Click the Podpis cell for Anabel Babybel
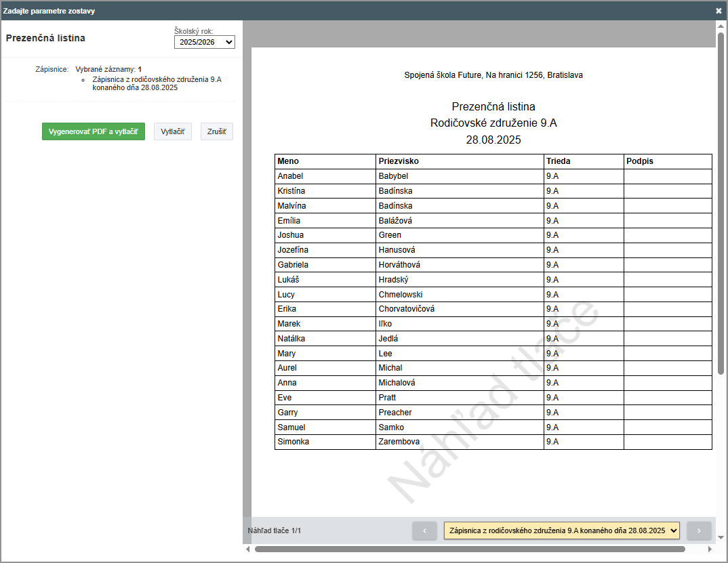Viewport: 728px width, 563px height. pos(668,176)
